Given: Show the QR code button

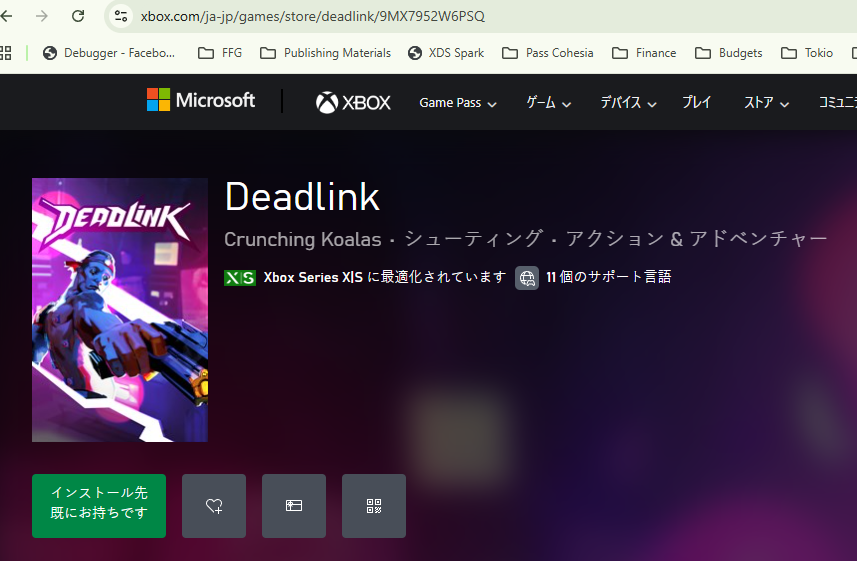Looking at the screenshot, I should point(374,506).
